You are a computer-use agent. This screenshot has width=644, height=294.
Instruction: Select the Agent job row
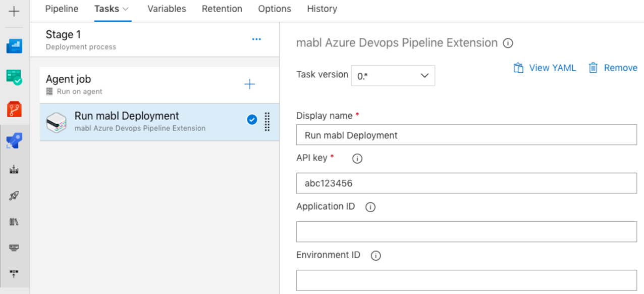[x=159, y=85]
